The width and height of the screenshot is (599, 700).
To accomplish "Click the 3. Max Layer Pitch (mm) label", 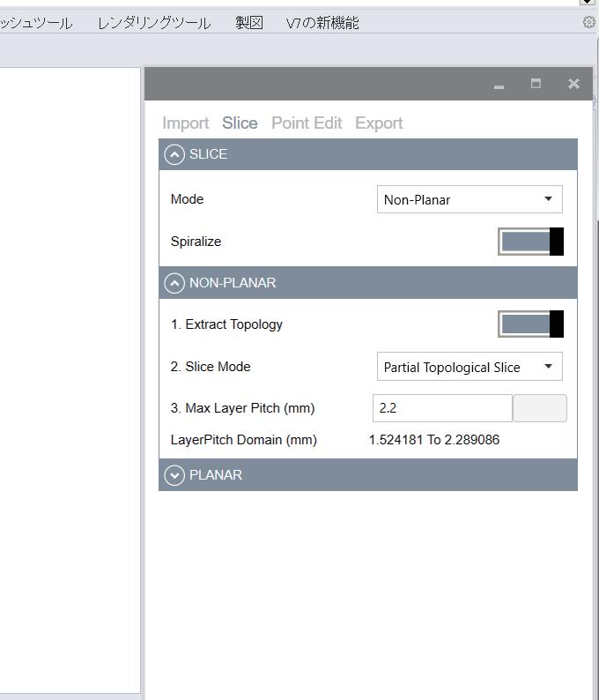I will pos(242,408).
